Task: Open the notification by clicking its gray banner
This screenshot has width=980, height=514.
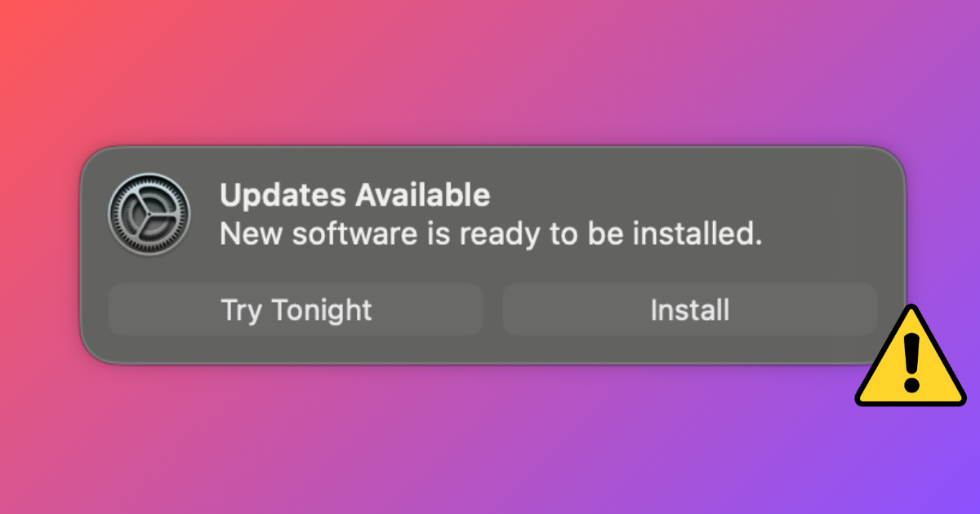Action: (492, 255)
